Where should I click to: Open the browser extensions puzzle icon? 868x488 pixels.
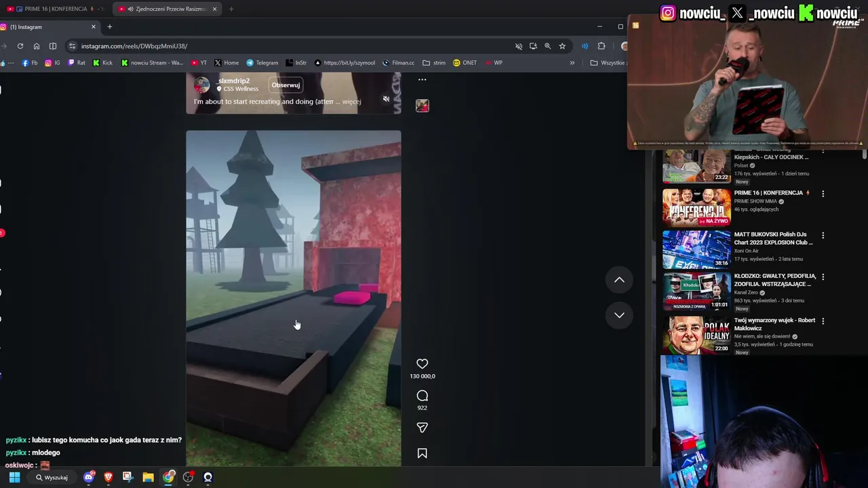[601, 46]
